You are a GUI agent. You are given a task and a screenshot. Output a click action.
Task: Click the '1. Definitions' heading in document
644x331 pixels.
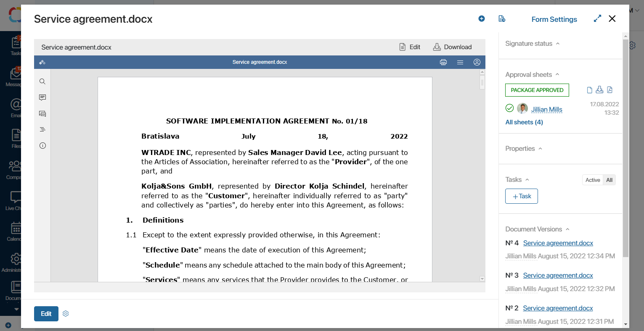pyautogui.click(x=155, y=220)
